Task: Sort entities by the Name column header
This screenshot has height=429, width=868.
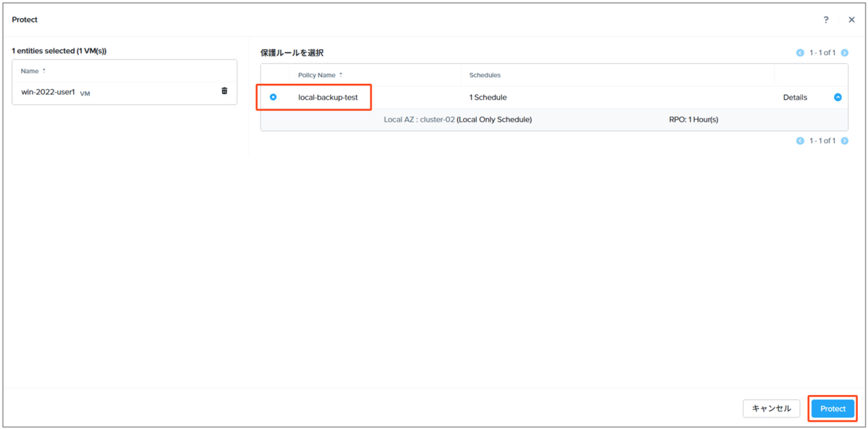Action: [33, 71]
